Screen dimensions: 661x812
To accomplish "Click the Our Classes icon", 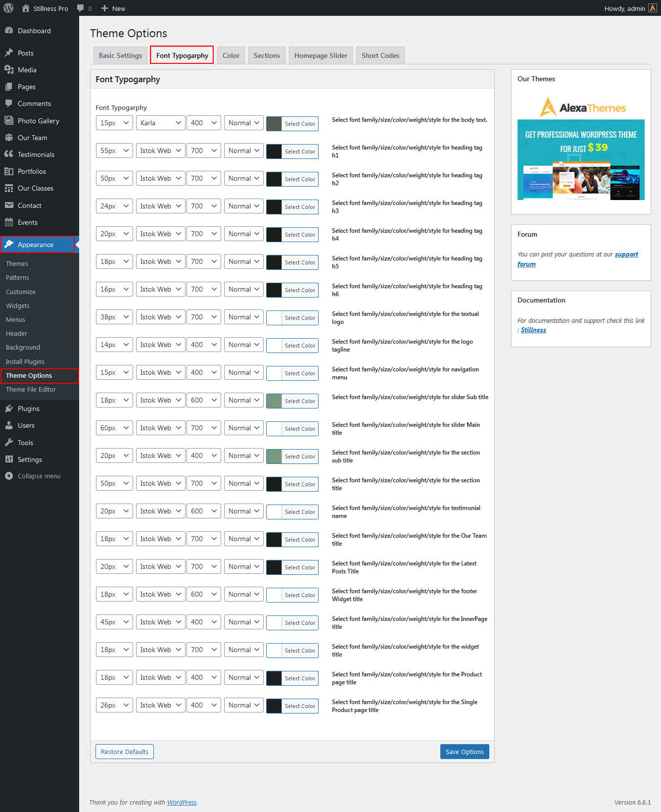I will pyautogui.click(x=9, y=188).
